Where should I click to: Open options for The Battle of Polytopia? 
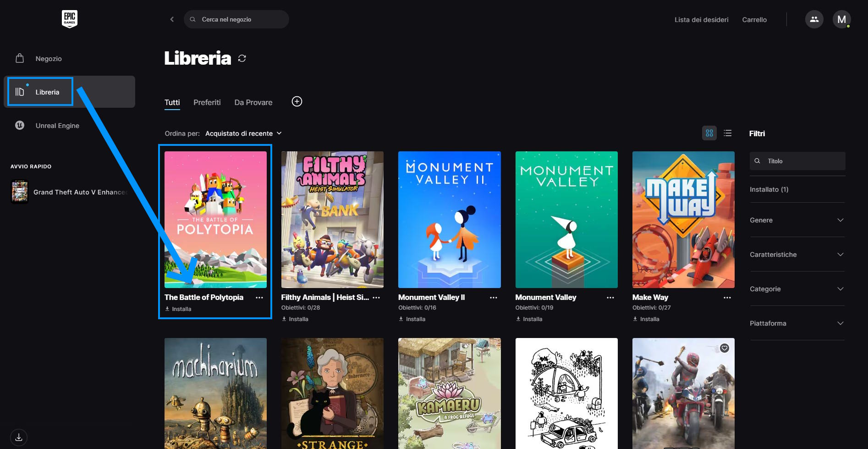click(x=259, y=298)
